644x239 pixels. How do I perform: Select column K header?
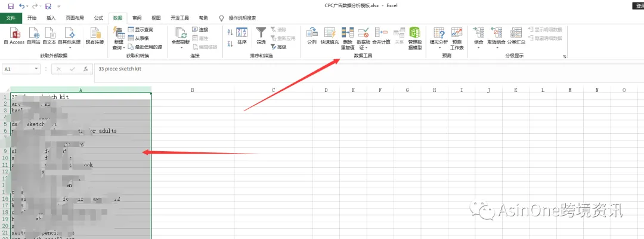click(x=515, y=90)
